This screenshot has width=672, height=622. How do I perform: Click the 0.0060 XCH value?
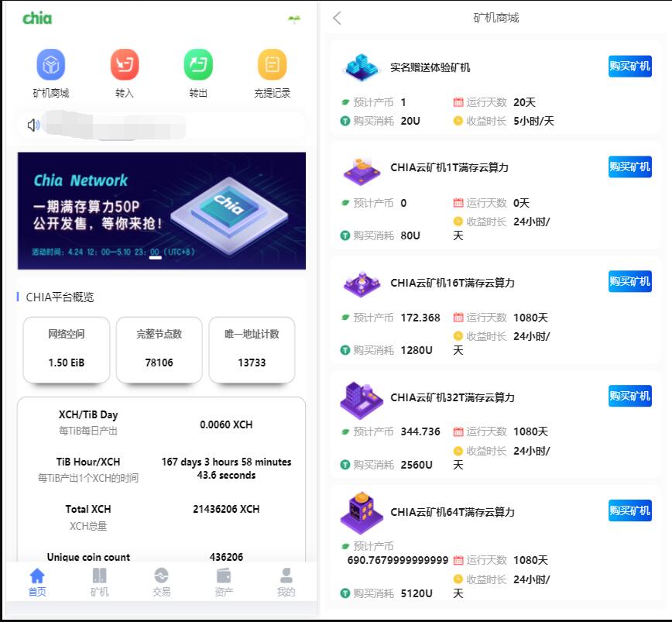226,424
